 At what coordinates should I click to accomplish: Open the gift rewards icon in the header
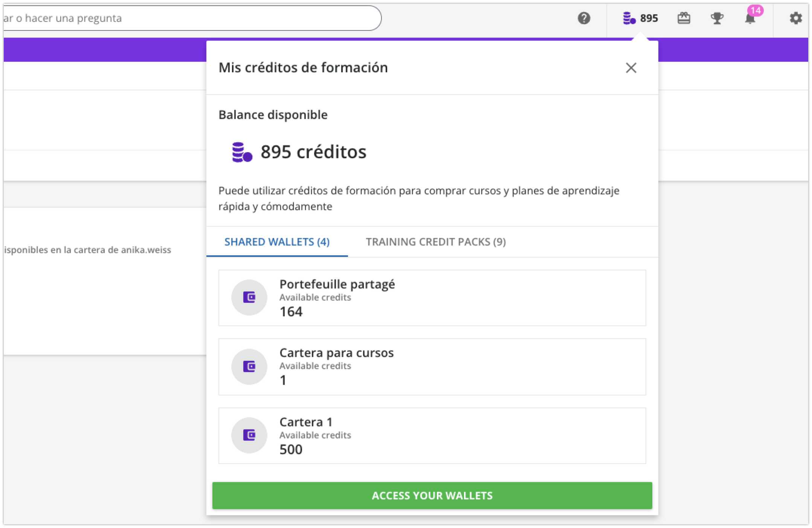click(684, 18)
